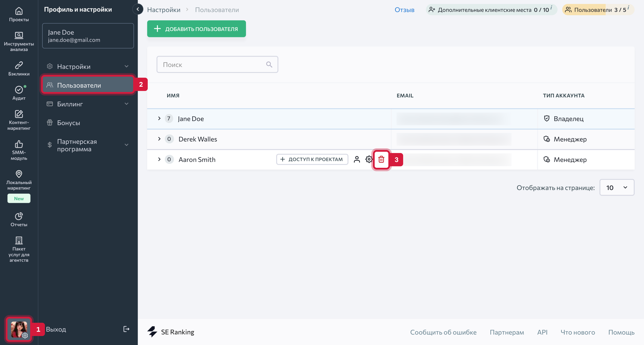The height and width of the screenshot is (345, 644).
Task: Click the Jane Doe profile card
Action: click(x=88, y=36)
